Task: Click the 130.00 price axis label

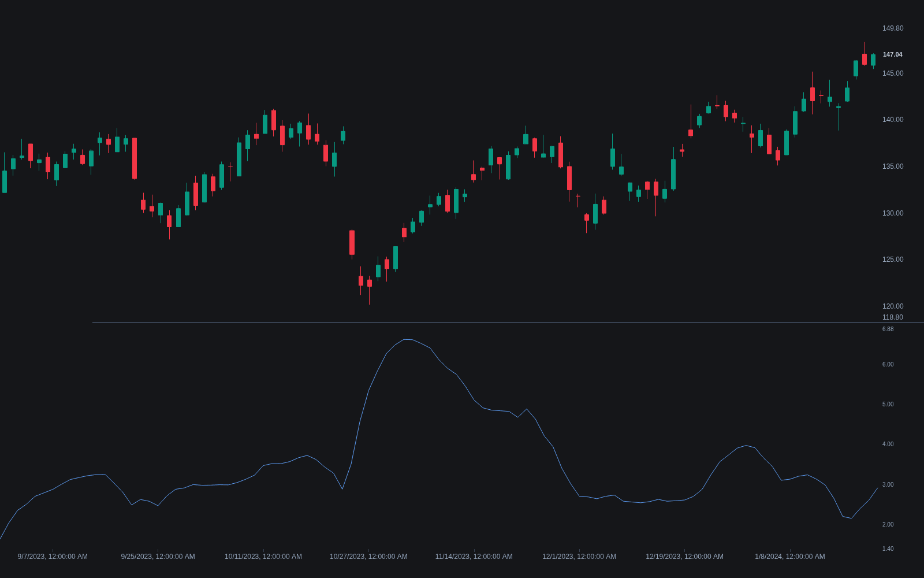Action: click(x=893, y=213)
